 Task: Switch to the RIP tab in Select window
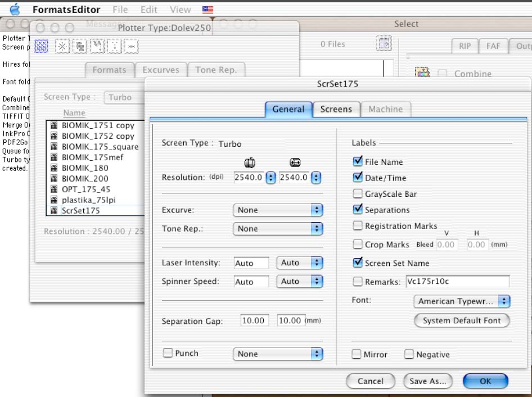465,46
